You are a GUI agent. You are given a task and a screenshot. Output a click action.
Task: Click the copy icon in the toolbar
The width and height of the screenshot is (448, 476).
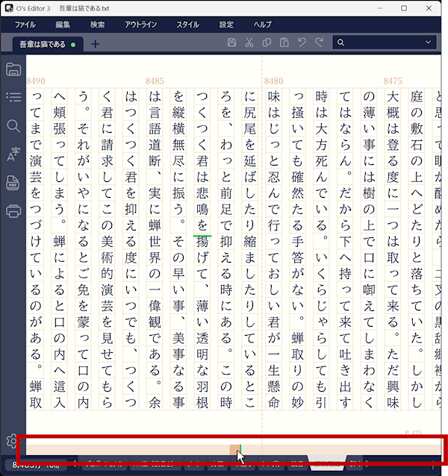(x=267, y=43)
